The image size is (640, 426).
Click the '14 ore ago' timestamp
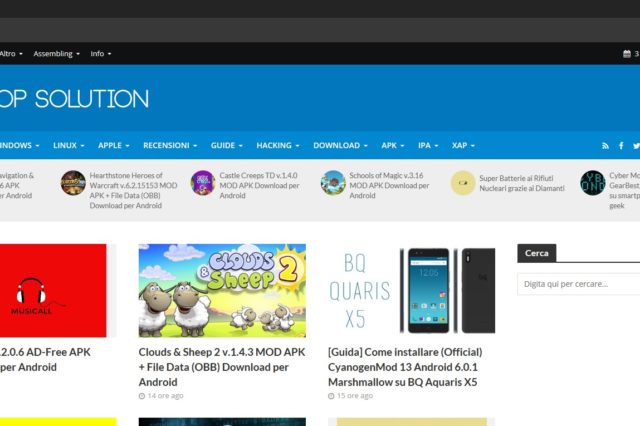coord(165,396)
